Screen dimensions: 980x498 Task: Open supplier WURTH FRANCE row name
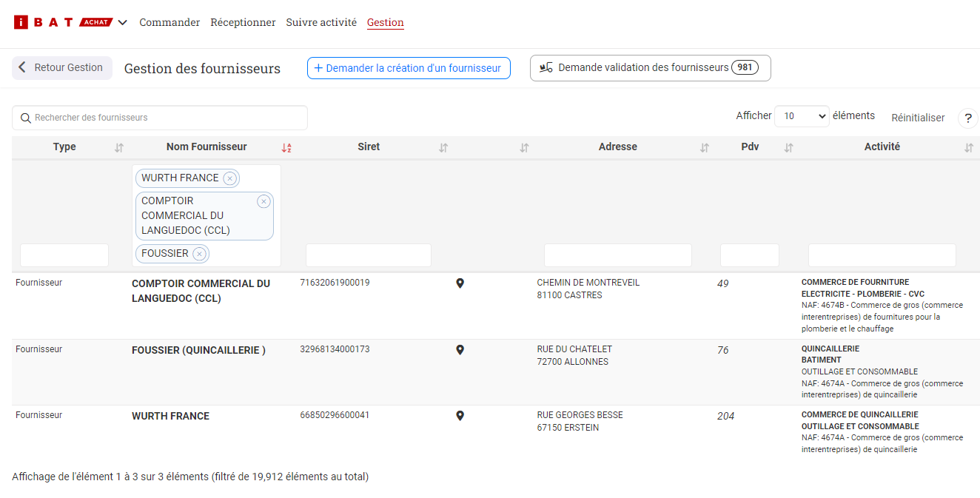tap(170, 416)
